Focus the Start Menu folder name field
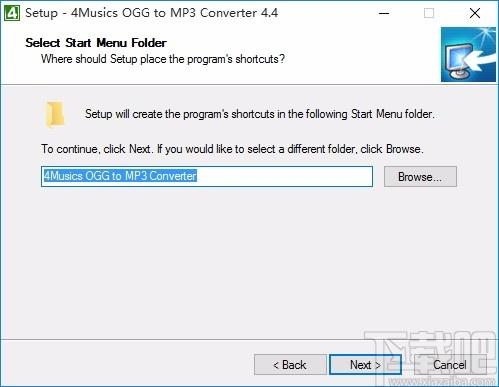 (x=207, y=176)
